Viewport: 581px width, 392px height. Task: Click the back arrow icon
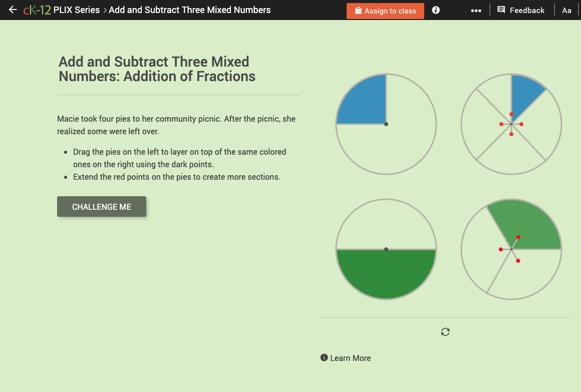click(13, 9)
